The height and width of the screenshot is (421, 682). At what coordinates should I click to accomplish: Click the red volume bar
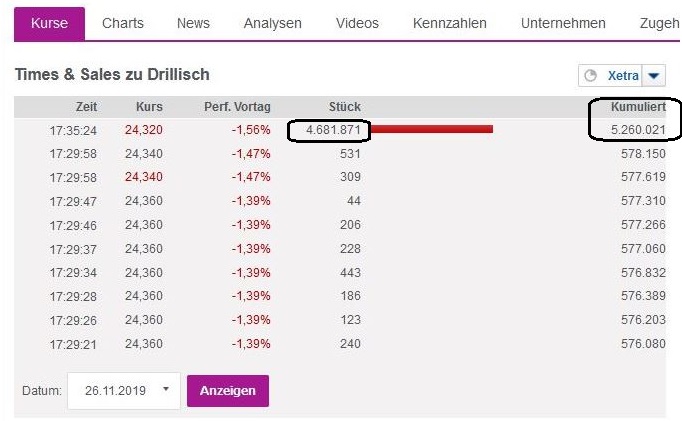click(x=434, y=129)
